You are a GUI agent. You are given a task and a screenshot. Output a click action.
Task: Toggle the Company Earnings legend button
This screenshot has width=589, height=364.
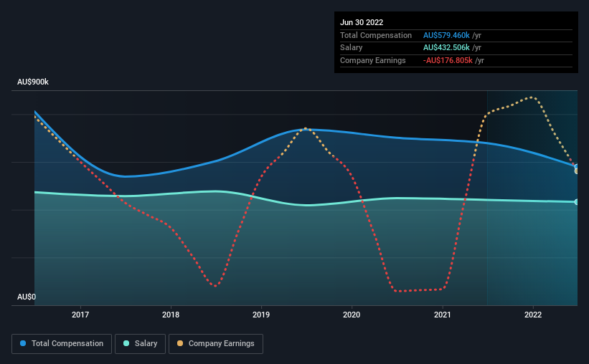point(216,344)
